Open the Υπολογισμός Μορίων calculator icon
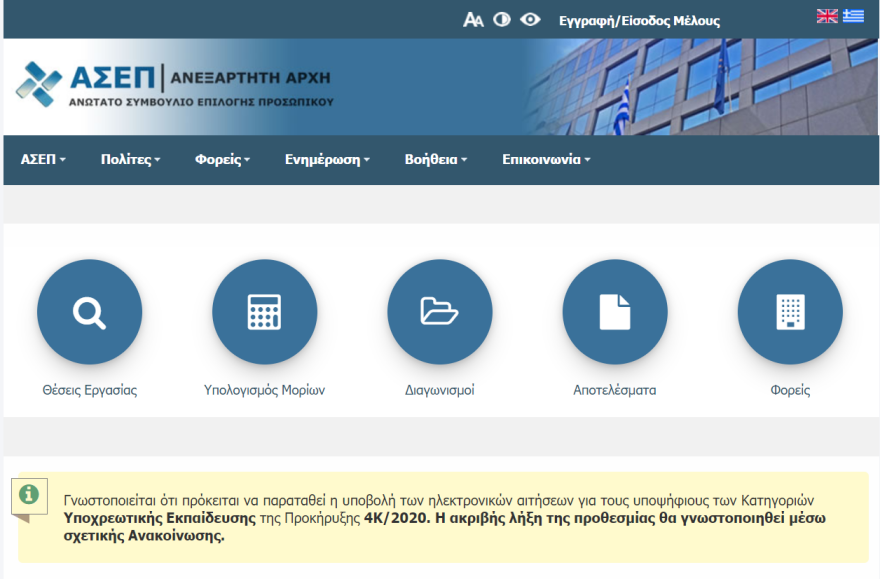 click(x=264, y=311)
